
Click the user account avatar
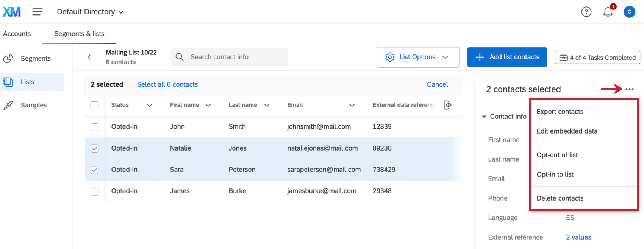click(629, 12)
